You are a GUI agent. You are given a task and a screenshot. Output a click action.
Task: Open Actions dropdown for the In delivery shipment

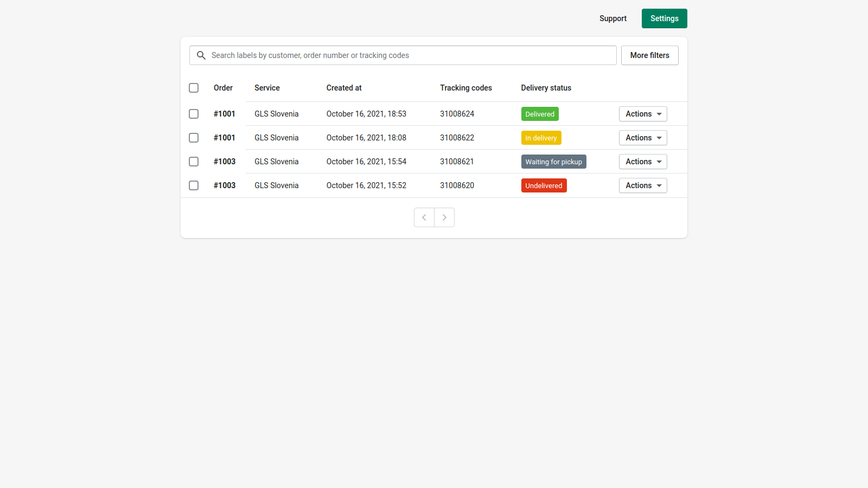pos(642,137)
